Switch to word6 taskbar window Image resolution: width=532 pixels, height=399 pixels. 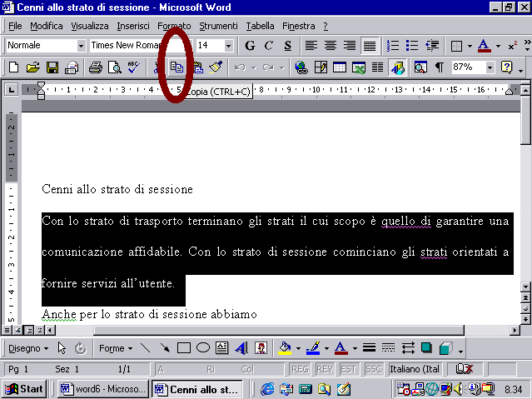[103, 389]
